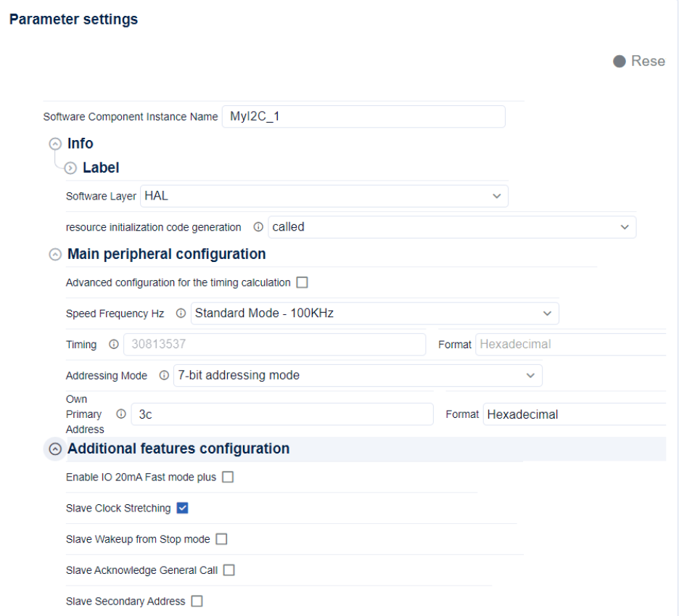The image size is (679, 616).
Task: Click the Timing info icon
Action: pos(113,345)
